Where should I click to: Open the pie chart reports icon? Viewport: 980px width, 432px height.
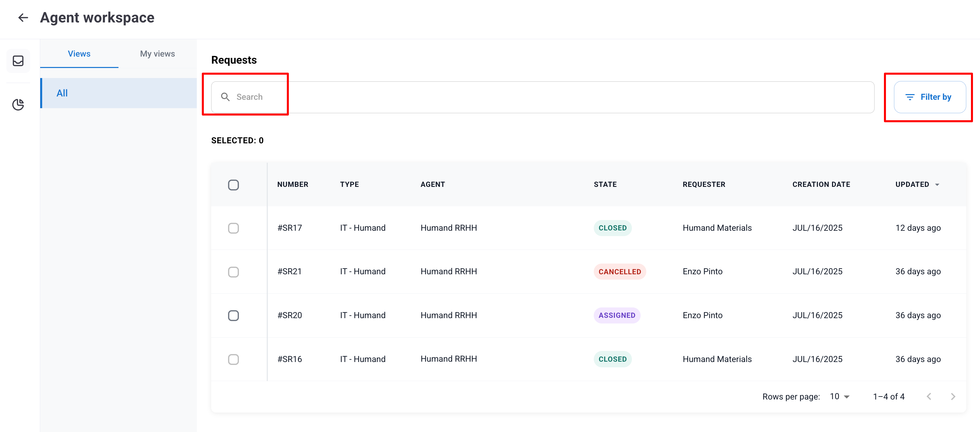coord(18,104)
